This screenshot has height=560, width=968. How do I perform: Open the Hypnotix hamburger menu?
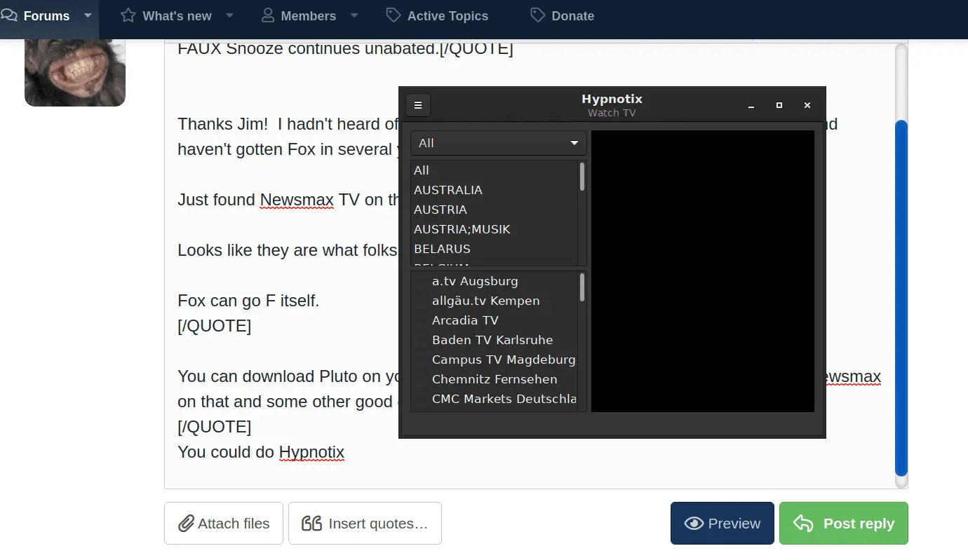418,104
